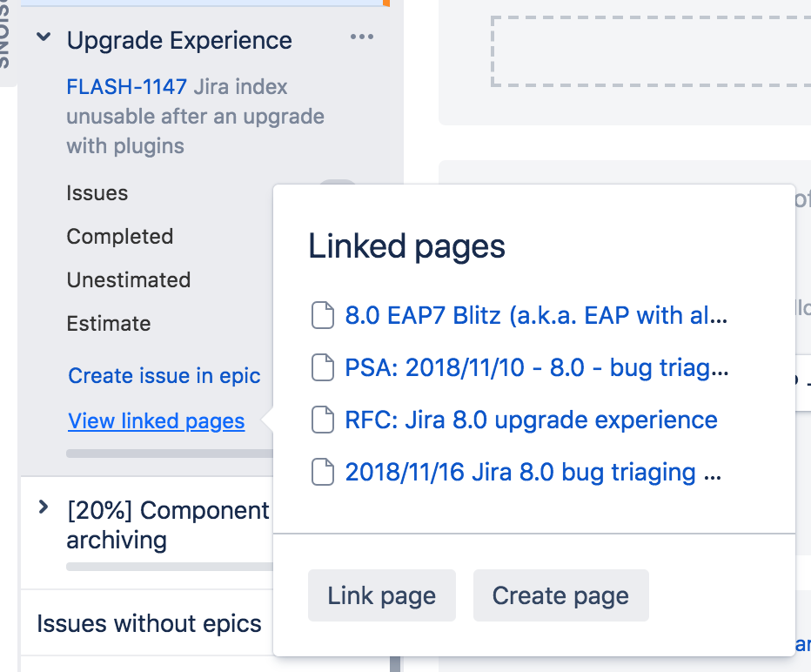This screenshot has width=811, height=672.
Task: Expand the Component archiving epic
Action: click(x=44, y=507)
